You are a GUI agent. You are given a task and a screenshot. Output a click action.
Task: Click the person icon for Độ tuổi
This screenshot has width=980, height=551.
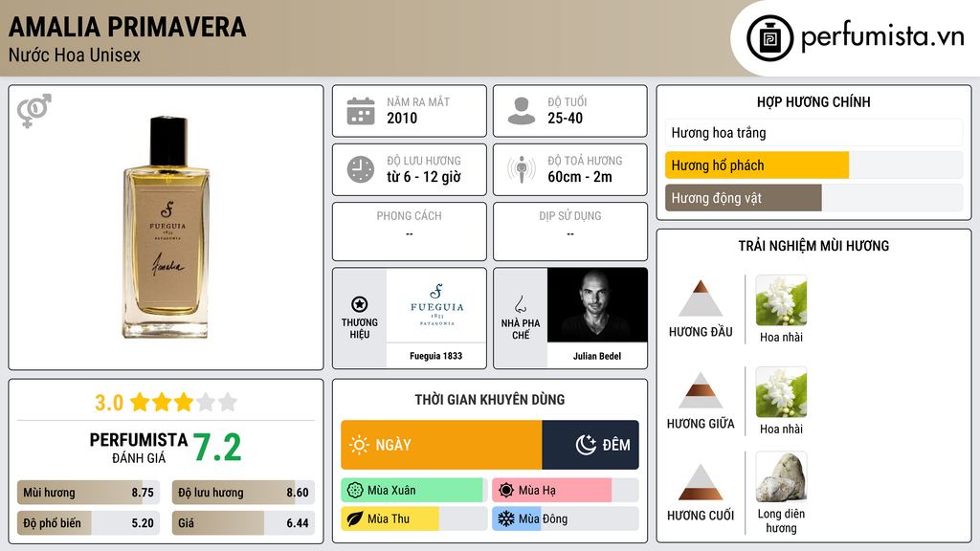522,111
